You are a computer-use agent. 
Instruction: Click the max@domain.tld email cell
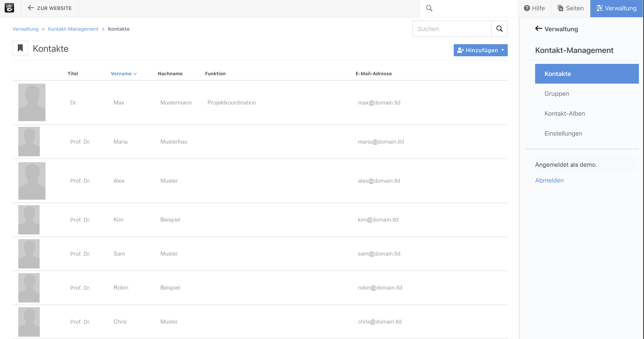click(x=379, y=103)
